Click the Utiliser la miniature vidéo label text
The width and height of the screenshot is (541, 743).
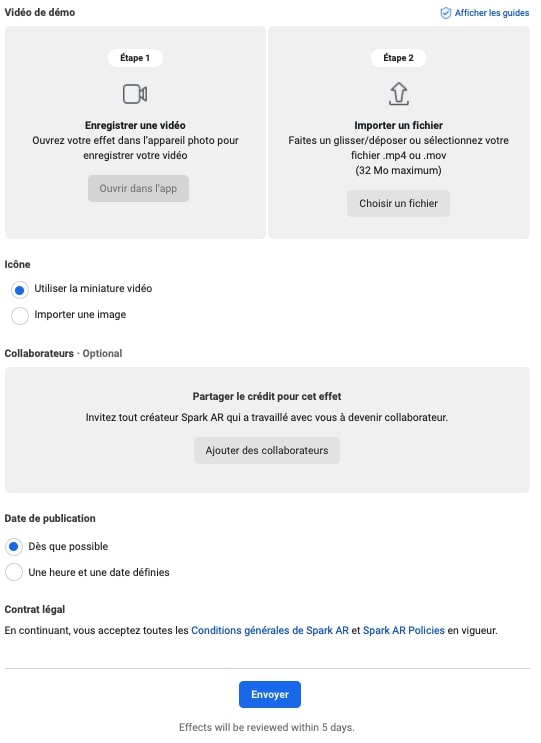pyautogui.click(x=93, y=288)
